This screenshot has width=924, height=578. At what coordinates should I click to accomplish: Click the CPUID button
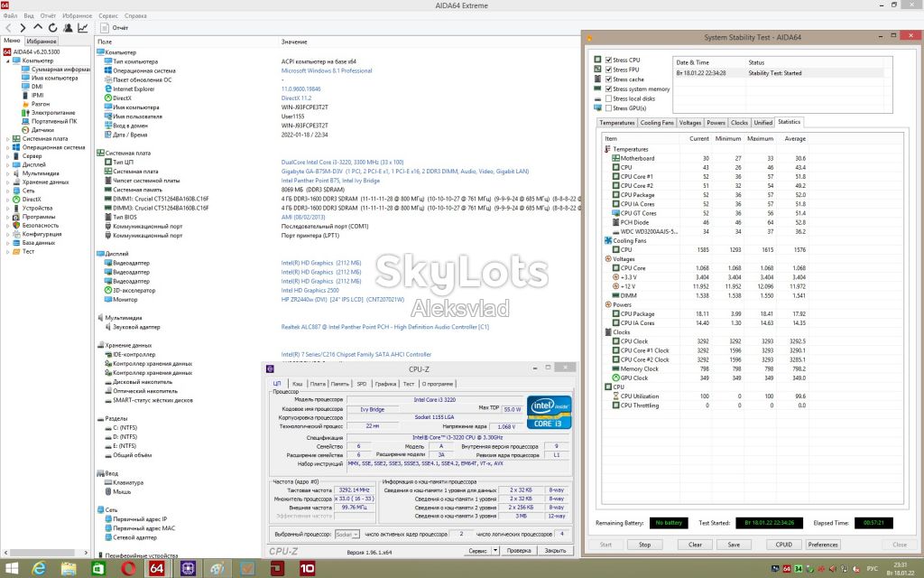point(784,545)
